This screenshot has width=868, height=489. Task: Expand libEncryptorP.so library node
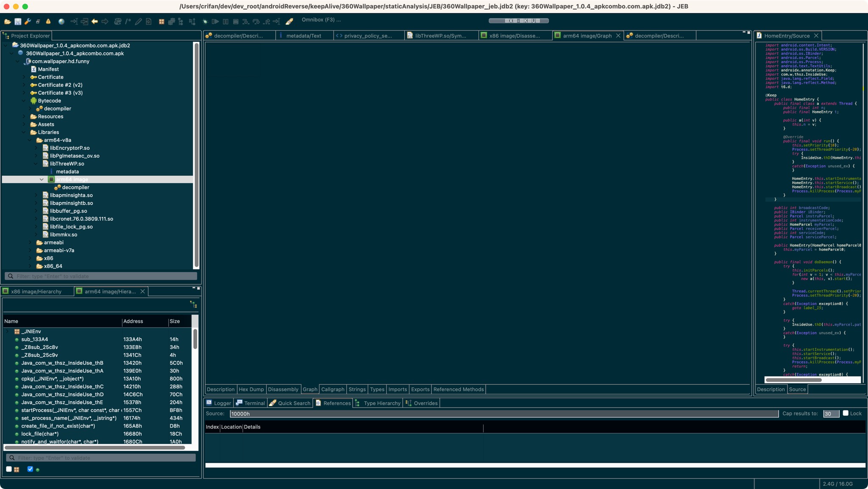tap(36, 148)
